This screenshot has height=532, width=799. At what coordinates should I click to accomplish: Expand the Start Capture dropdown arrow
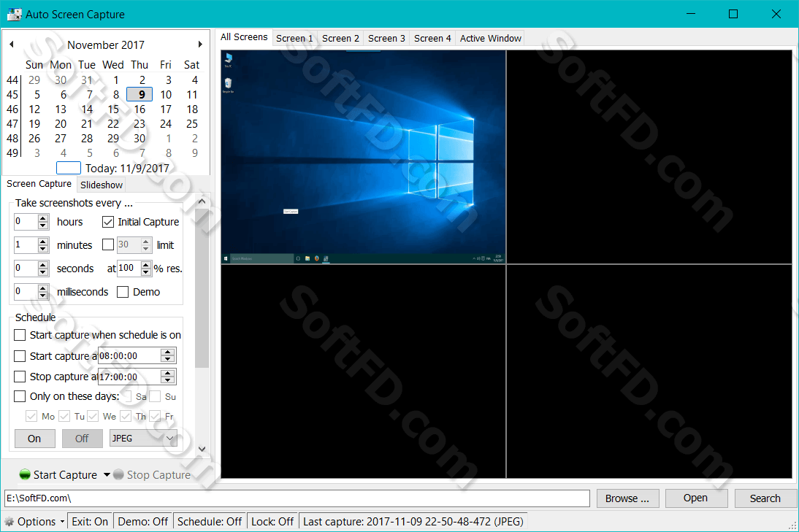point(107,474)
